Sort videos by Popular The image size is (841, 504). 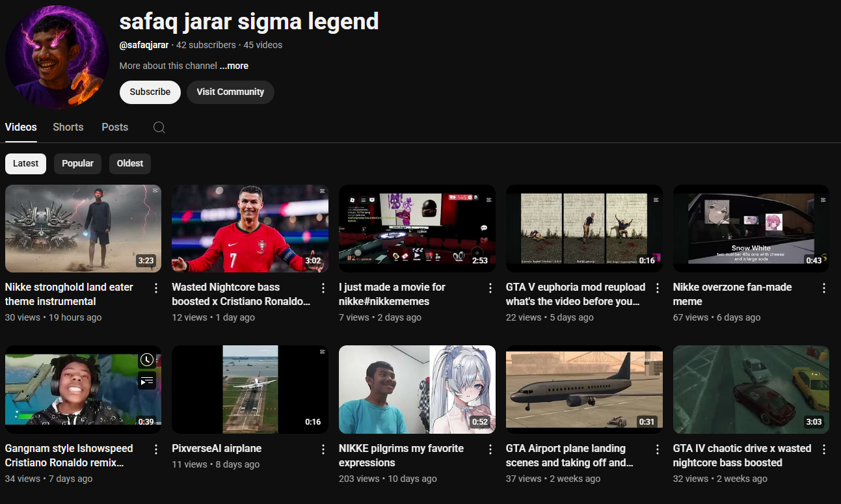[x=77, y=164]
